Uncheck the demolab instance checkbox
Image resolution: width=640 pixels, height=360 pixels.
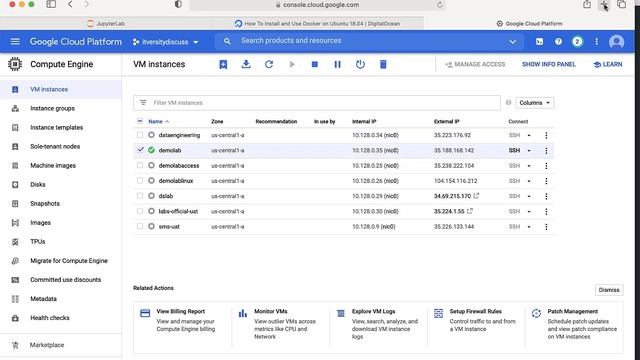[140, 150]
